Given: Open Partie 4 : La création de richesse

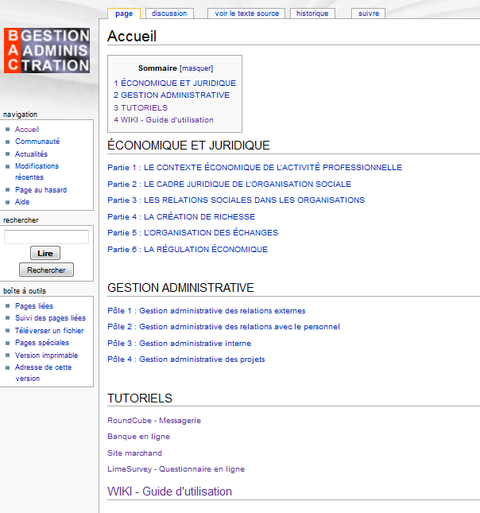Looking at the screenshot, I should [x=181, y=217].
